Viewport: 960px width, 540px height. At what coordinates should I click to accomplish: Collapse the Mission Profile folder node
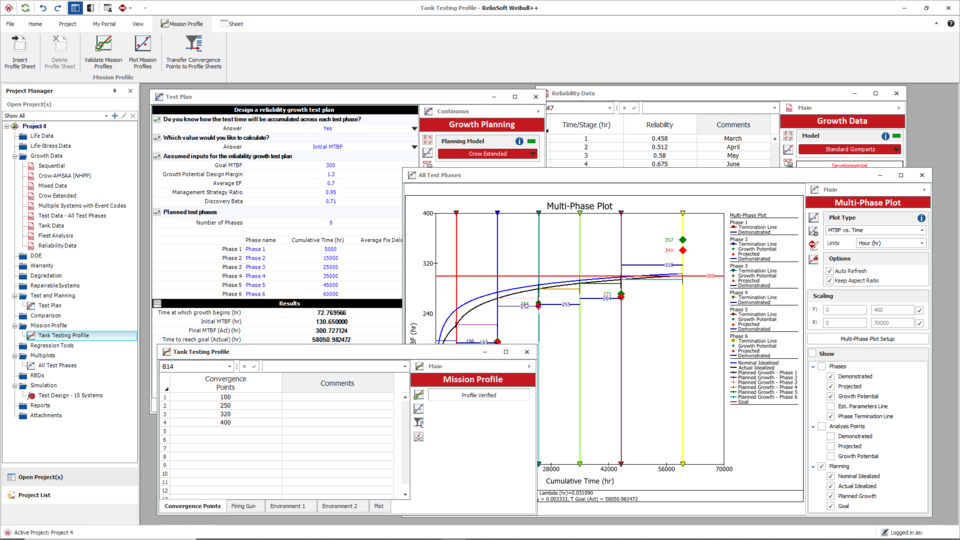15,326
